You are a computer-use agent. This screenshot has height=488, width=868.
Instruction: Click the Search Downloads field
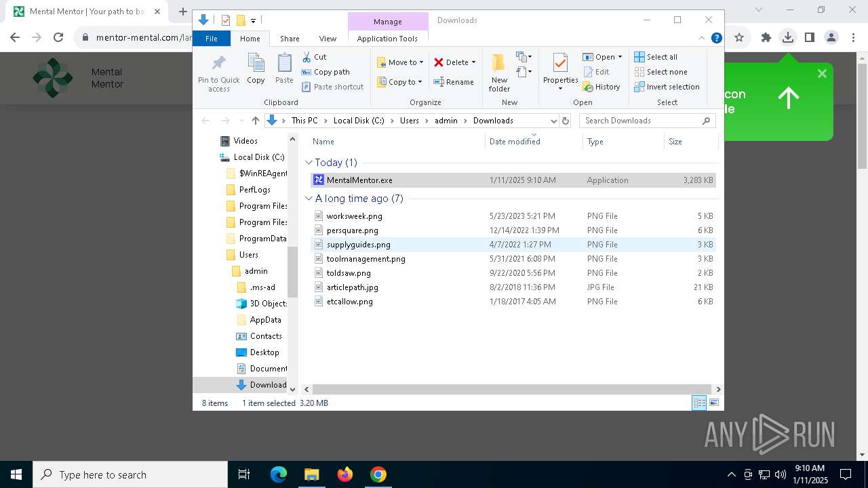click(648, 121)
